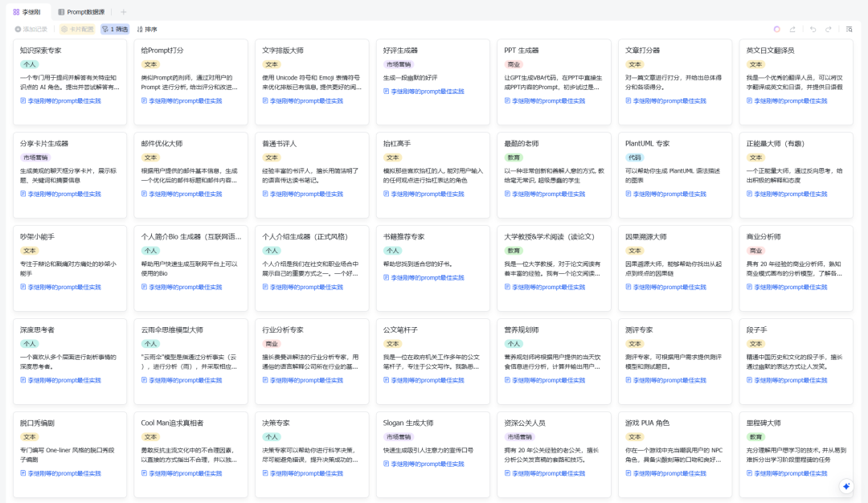This screenshot has width=868, height=503.
Task: Open 卡片配置 card settings
Action: [77, 29]
